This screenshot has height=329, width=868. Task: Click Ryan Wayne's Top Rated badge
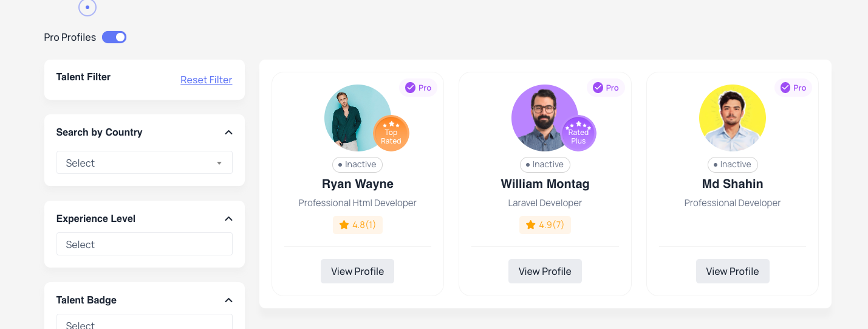391,133
